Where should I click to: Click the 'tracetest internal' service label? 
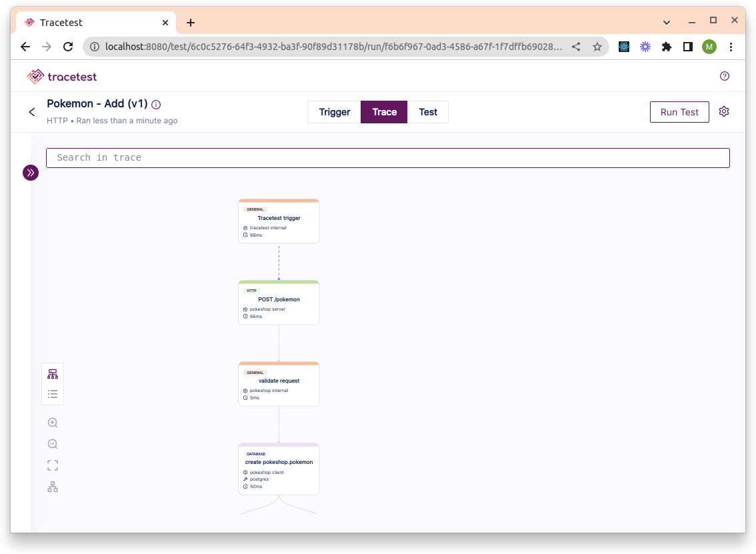click(x=268, y=227)
